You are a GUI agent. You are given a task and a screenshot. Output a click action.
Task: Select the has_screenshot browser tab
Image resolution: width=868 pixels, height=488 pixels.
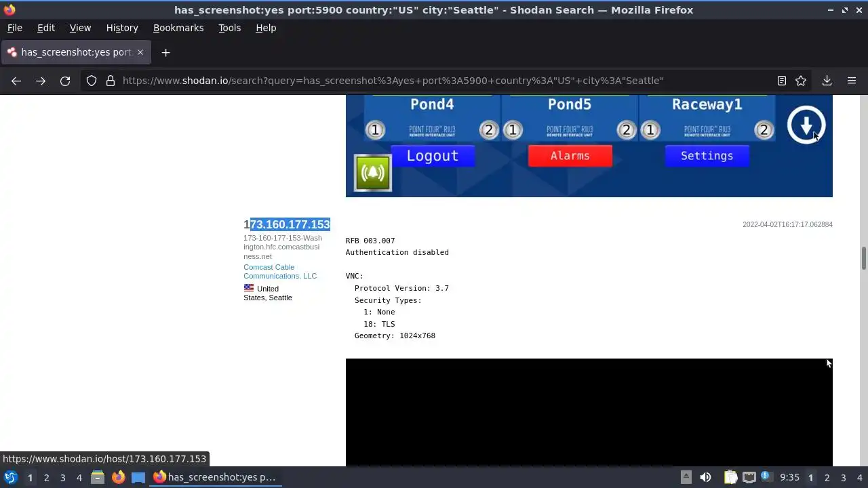click(x=76, y=52)
